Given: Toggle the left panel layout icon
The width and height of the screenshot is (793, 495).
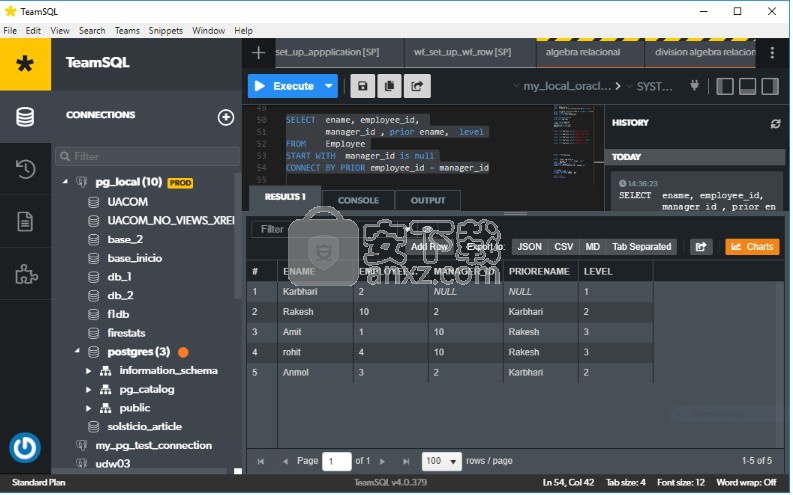Looking at the screenshot, I should coord(725,86).
